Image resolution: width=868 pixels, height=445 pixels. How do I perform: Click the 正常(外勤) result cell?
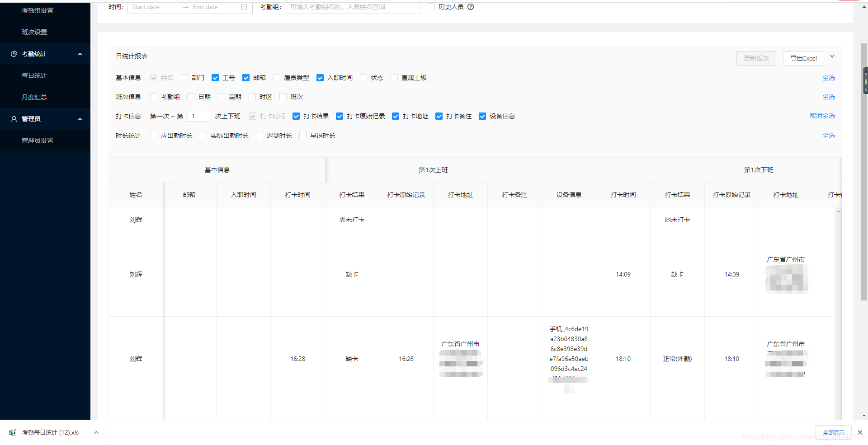click(x=677, y=359)
